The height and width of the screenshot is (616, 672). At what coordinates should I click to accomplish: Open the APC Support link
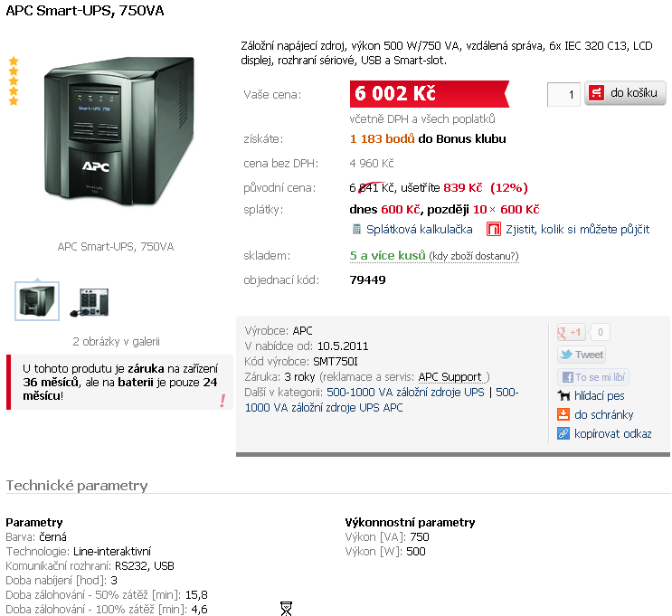point(450,377)
